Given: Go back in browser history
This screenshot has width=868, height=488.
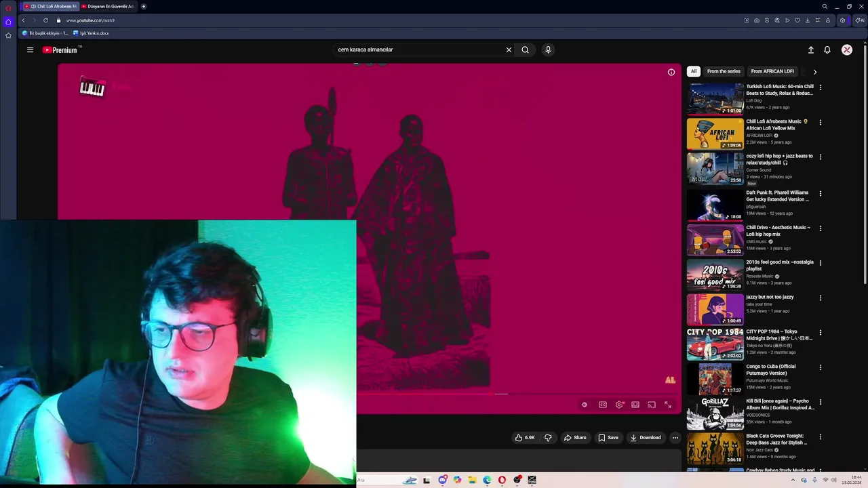Looking at the screenshot, I should tap(23, 20).
